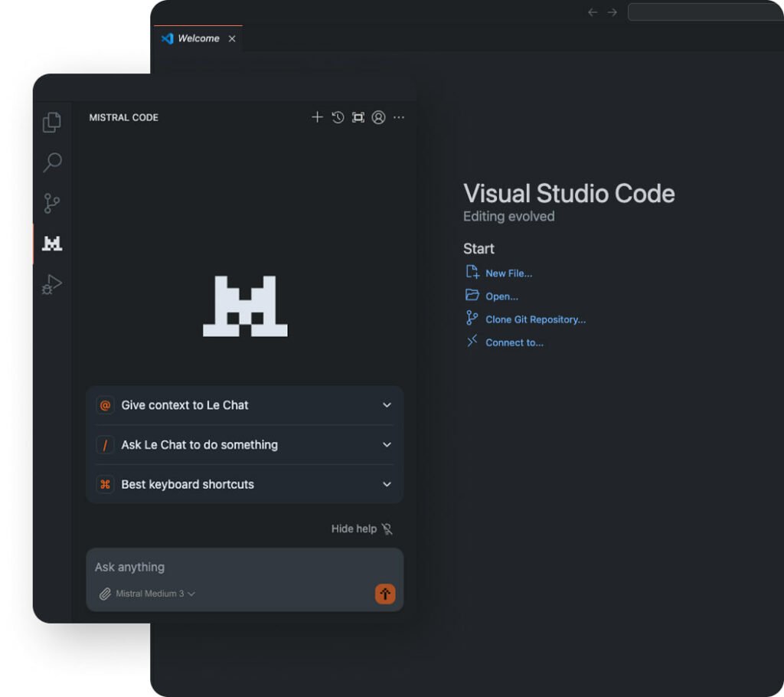Viewport: 784px width, 697px height.
Task: Open the Search icon in the activity bar
Action: click(x=51, y=162)
